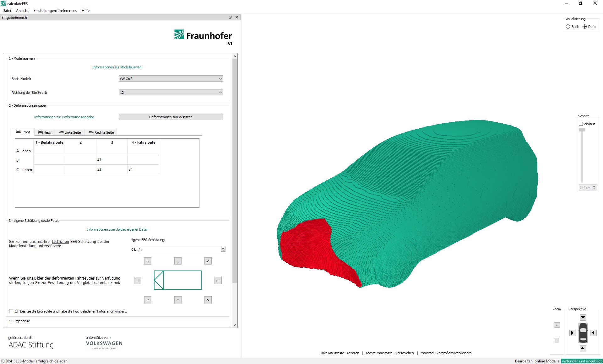Image resolution: width=603 pixels, height=364 pixels.
Task: Click 'verbunden und eingeloggt' status indicator
Action: pos(582,361)
